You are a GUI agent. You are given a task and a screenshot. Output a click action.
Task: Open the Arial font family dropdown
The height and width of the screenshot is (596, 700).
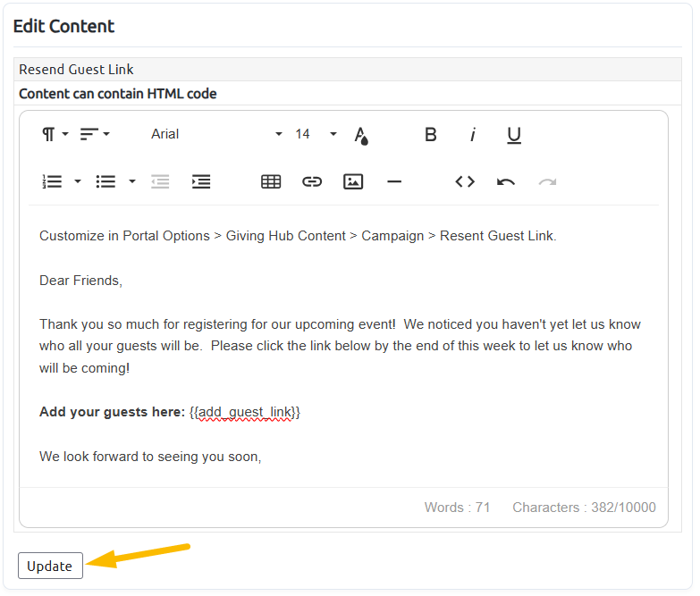pyautogui.click(x=216, y=134)
